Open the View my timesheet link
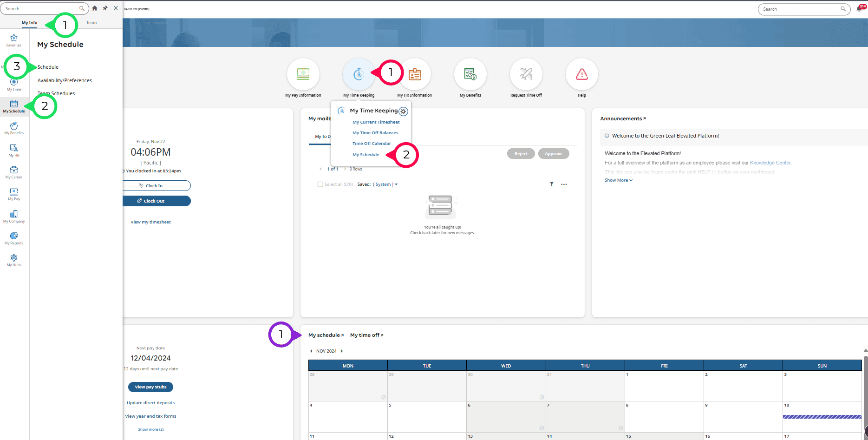 (x=151, y=222)
